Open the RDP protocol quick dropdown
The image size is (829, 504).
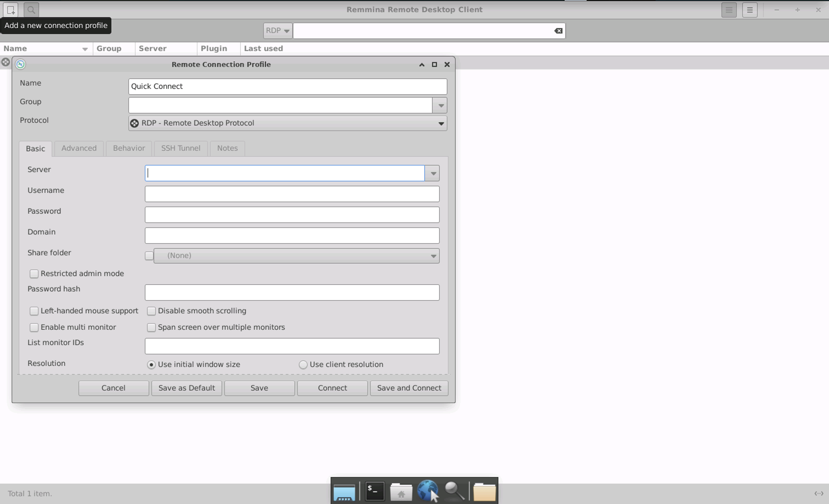tap(277, 31)
